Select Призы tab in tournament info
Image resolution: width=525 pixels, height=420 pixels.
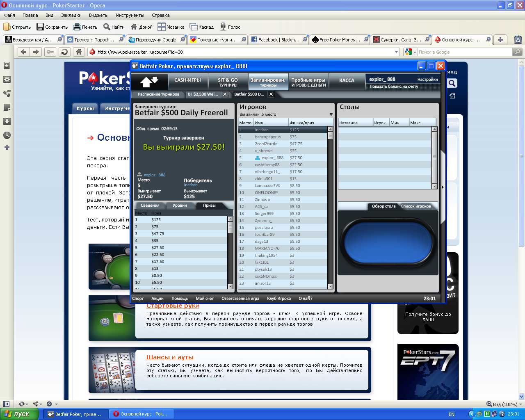pyautogui.click(x=209, y=205)
